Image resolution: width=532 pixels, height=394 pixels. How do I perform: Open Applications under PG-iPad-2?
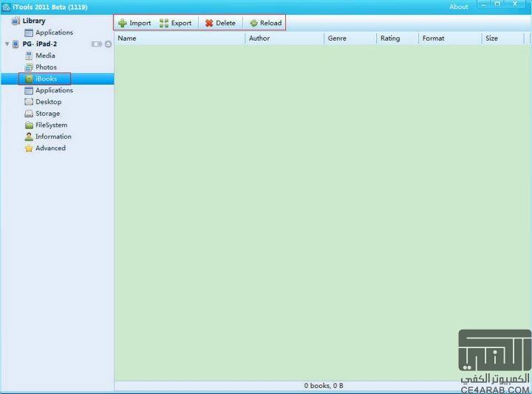click(x=54, y=90)
